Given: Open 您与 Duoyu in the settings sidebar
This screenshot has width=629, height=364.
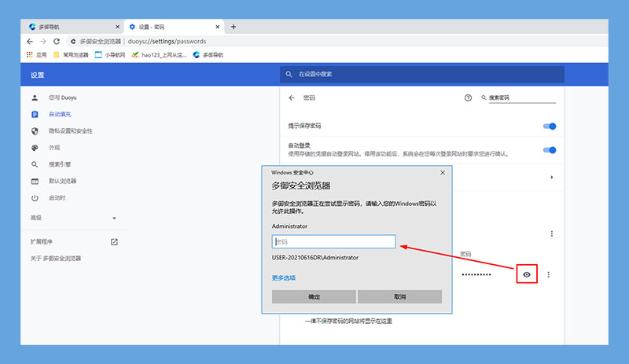Looking at the screenshot, I should point(63,97).
